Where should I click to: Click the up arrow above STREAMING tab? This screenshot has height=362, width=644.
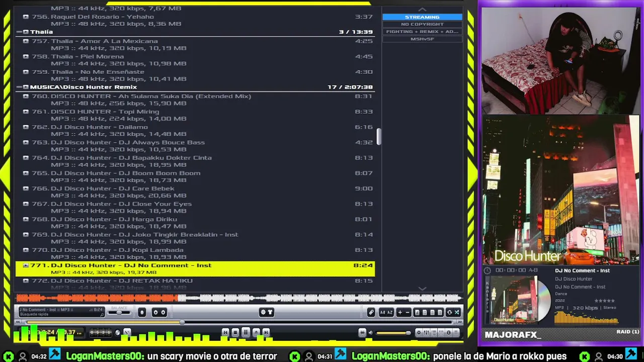[422, 10]
